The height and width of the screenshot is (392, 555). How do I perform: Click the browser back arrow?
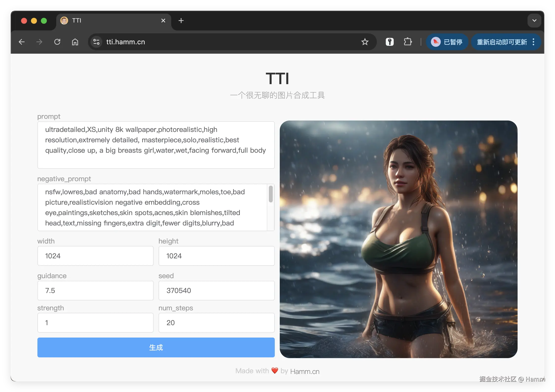tap(22, 42)
